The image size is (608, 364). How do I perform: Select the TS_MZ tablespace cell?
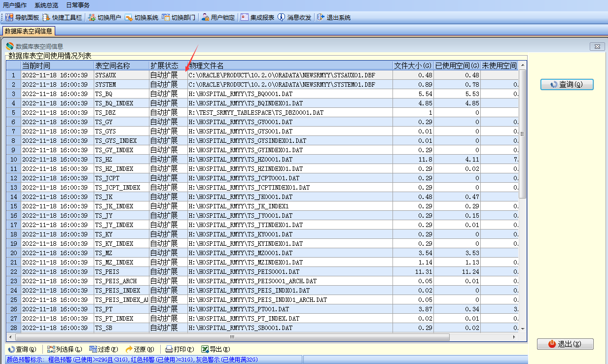121,253
